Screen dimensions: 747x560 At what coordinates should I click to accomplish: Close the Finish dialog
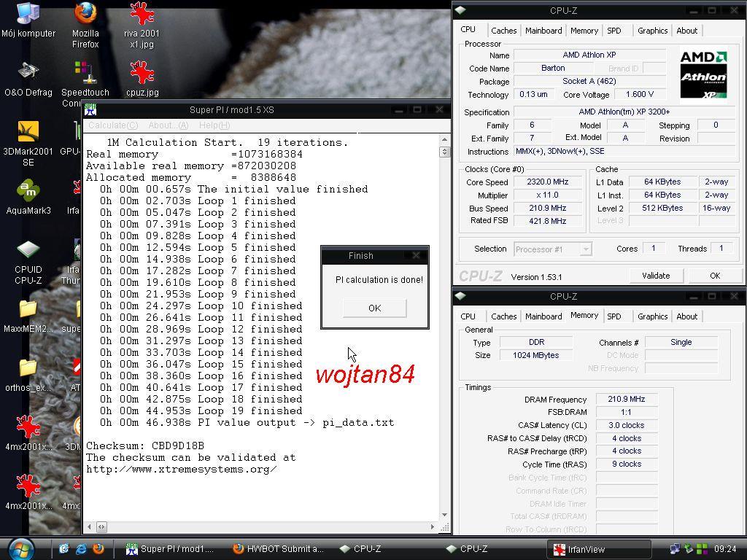416,256
